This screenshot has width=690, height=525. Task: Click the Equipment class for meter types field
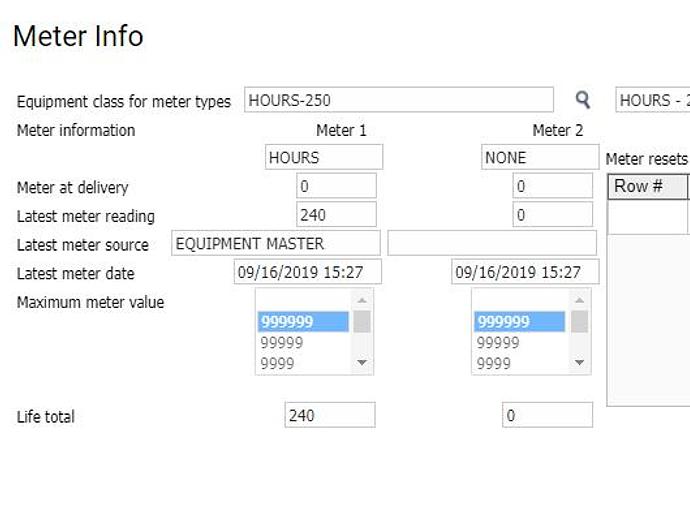[398, 100]
